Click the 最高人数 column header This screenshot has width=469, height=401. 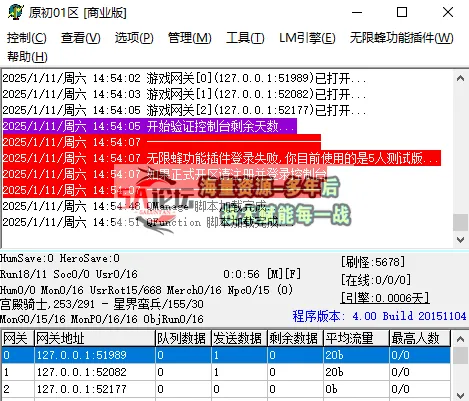tap(420, 338)
